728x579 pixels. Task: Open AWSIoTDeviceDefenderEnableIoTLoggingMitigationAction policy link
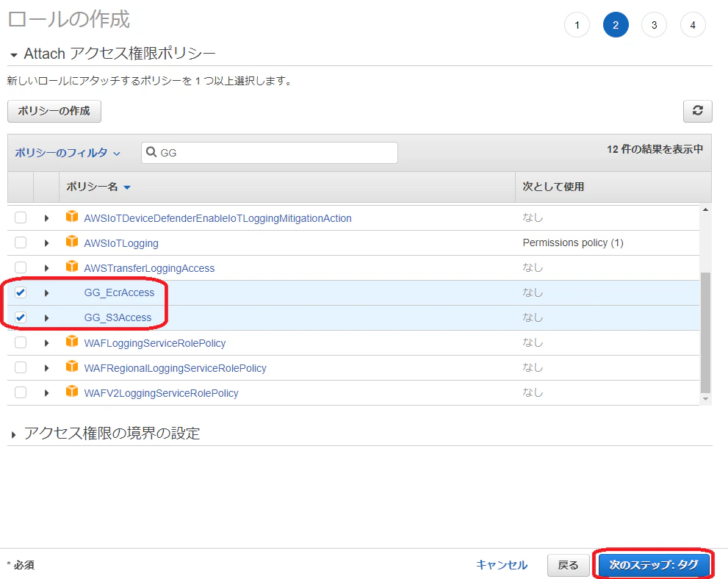point(217,218)
